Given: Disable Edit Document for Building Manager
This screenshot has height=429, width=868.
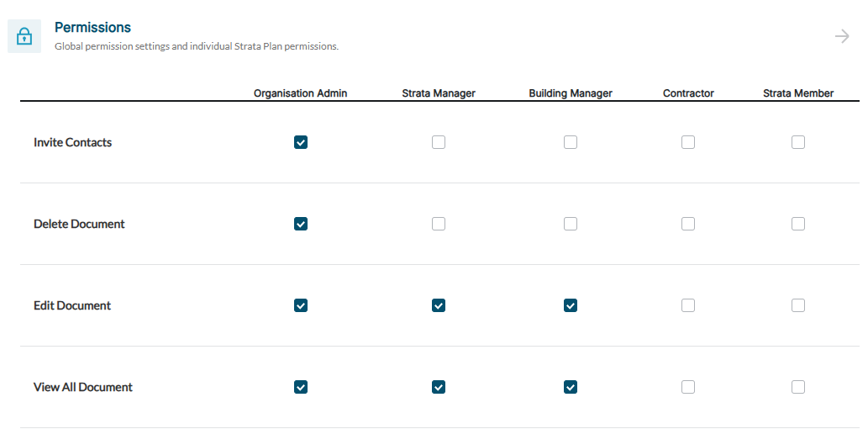Looking at the screenshot, I should coord(571,305).
